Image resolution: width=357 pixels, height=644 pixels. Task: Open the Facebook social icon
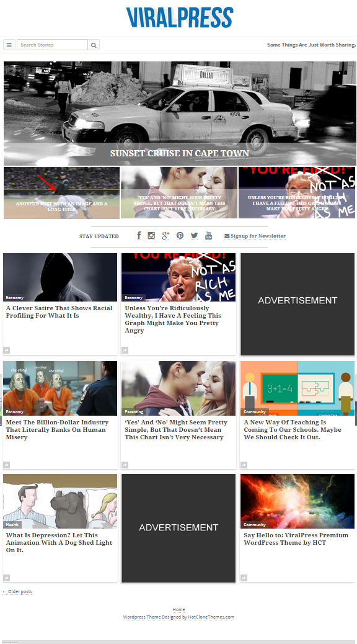[139, 235]
